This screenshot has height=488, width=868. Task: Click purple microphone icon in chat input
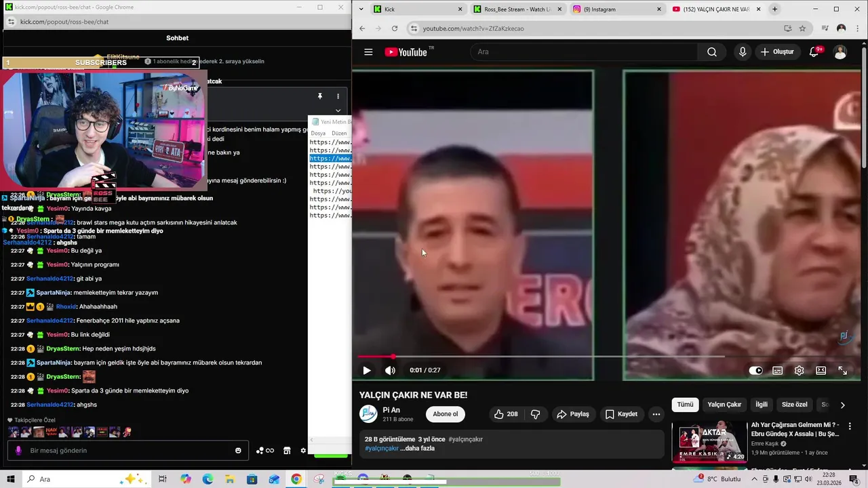pos(18,450)
